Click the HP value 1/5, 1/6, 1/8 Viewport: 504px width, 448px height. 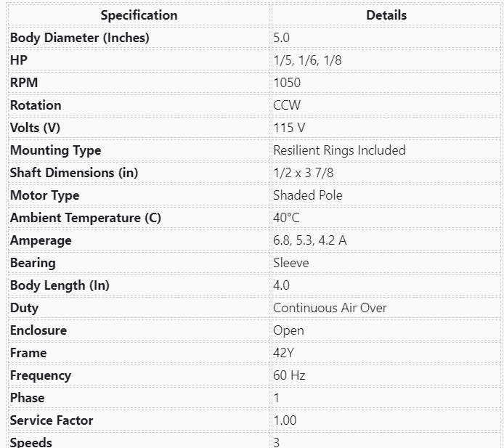307,60
